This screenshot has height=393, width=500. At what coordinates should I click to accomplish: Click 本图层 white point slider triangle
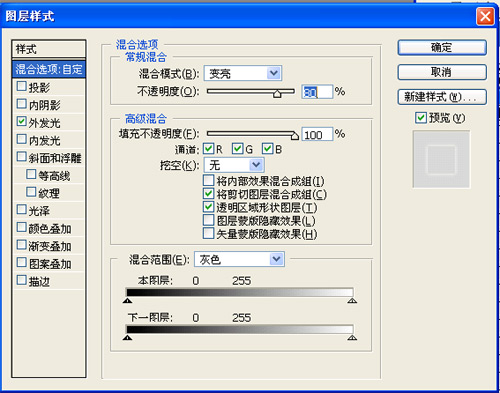[352, 301]
